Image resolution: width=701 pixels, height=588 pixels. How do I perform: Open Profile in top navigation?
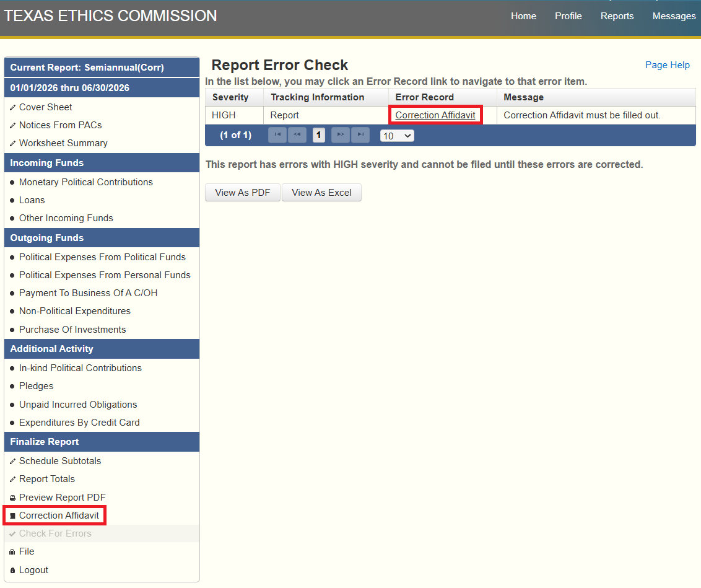coord(568,16)
